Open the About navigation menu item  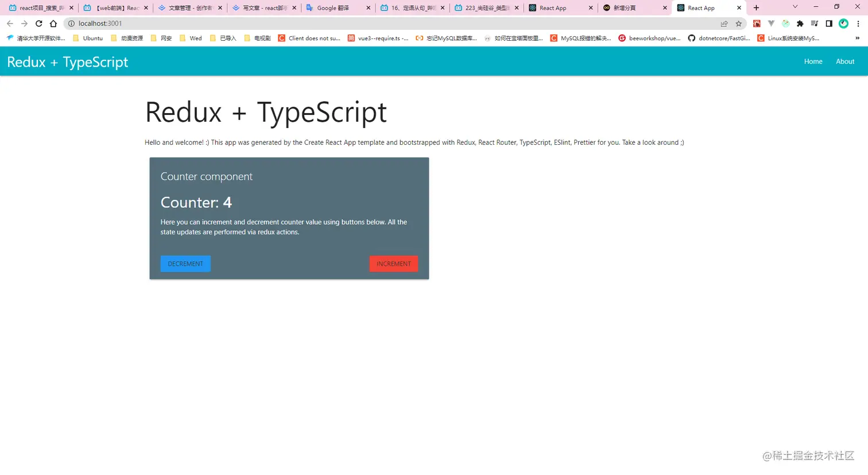(x=844, y=61)
